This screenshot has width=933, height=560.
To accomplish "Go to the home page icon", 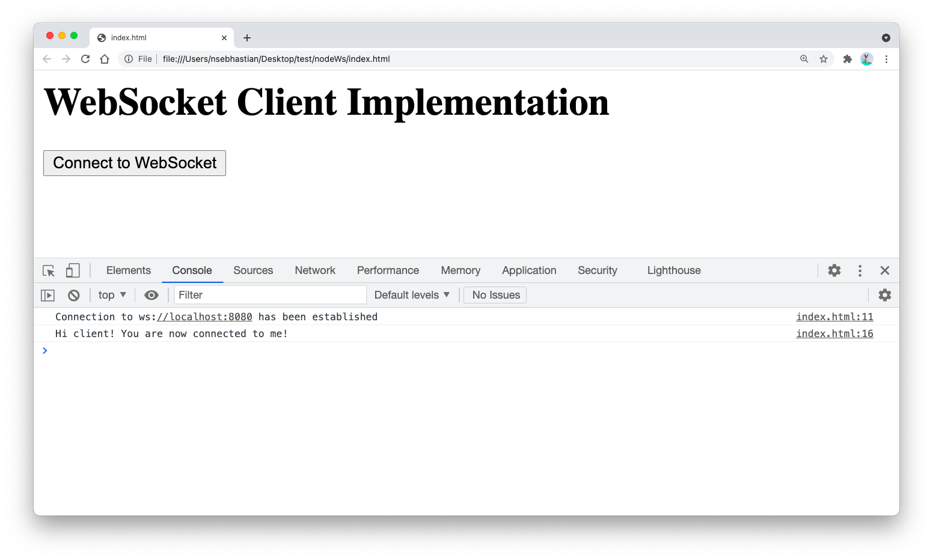I will click(105, 59).
